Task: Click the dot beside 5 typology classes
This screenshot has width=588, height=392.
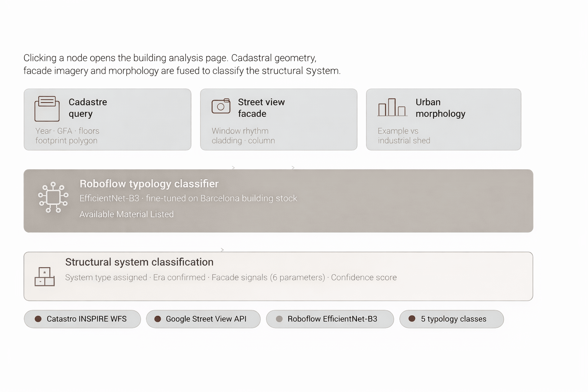Action: pos(412,318)
